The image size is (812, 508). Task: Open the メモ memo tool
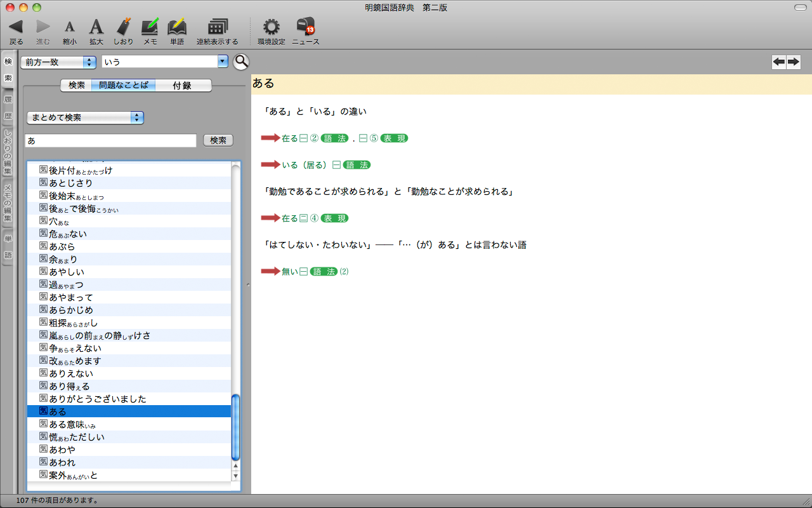[x=150, y=27]
